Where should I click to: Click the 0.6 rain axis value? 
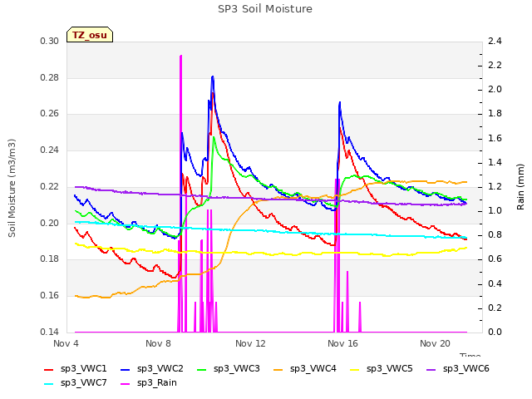495,259
